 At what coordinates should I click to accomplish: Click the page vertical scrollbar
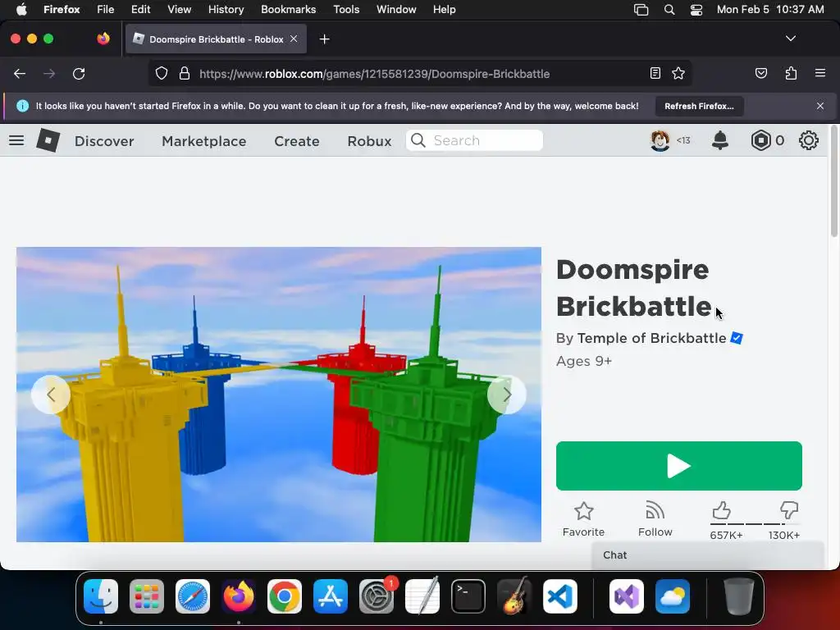click(834, 181)
